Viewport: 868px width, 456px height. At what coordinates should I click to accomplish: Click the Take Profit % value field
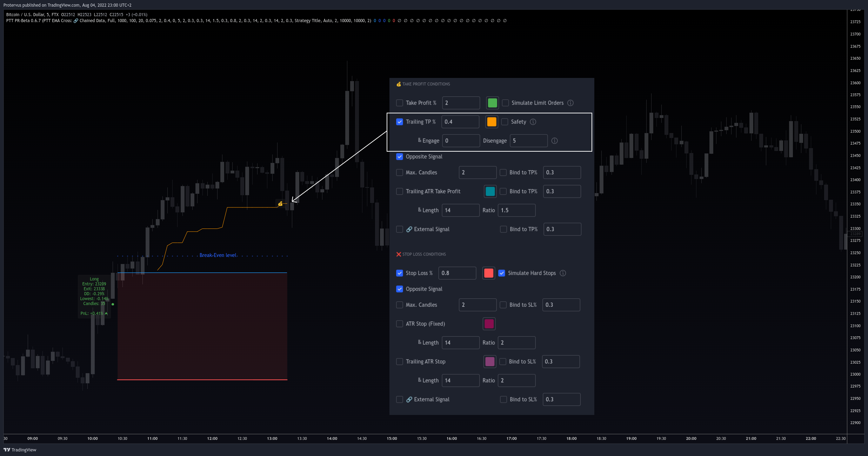point(461,103)
